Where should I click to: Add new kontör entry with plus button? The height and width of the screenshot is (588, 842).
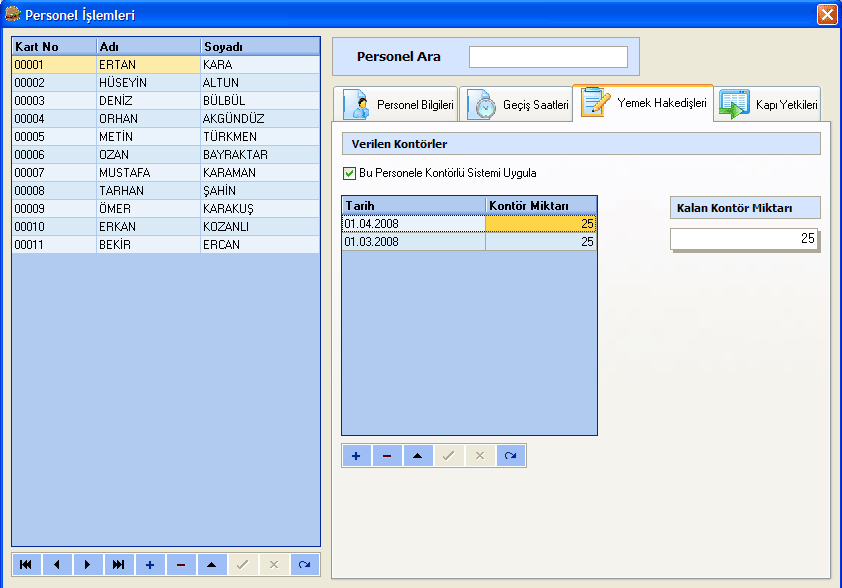356,456
